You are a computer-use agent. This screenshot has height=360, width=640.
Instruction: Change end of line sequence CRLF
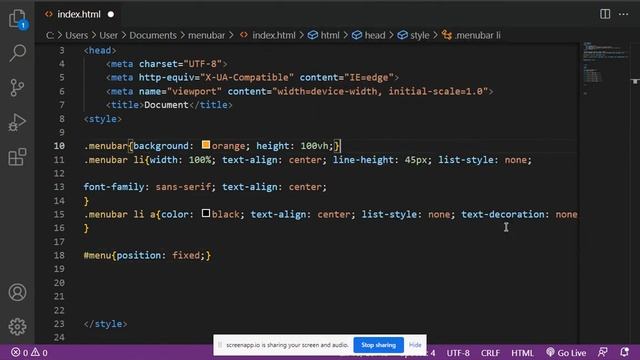pos(490,353)
